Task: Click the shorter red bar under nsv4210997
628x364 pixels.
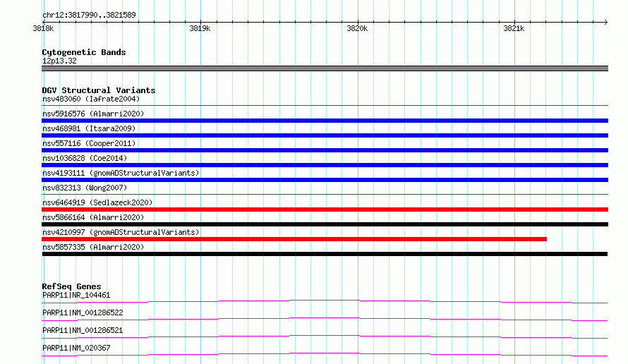Action: (294, 239)
